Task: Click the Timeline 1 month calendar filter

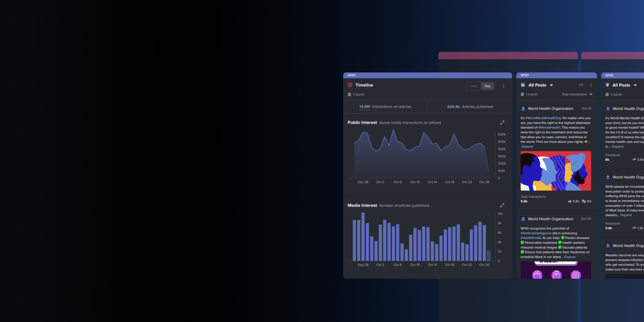Action: coord(356,95)
